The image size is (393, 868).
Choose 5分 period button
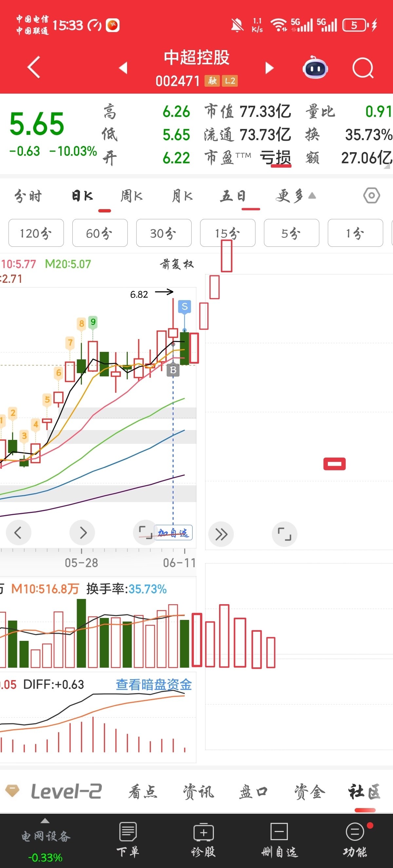[x=291, y=233]
